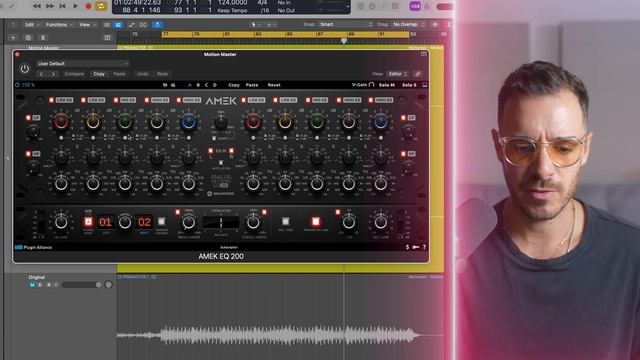Open Logic's Functions menu
This screenshot has height=360, width=640.
click(x=59, y=25)
